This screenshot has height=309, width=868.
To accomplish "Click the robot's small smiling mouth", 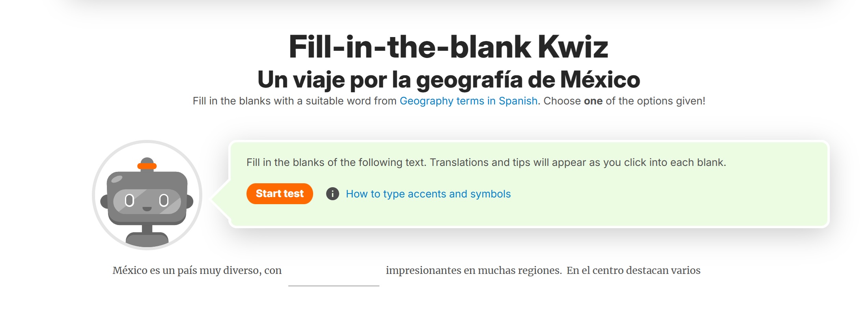I will click(x=147, y=208).
